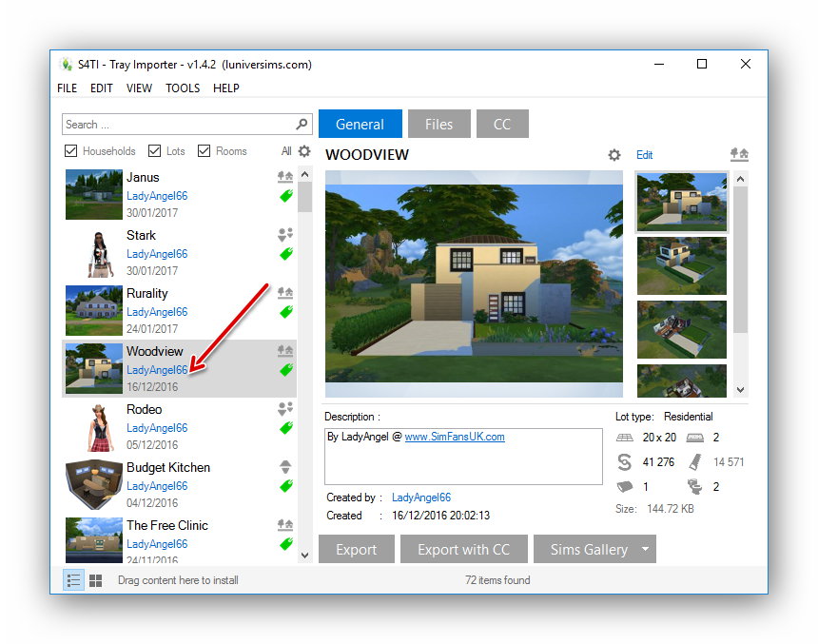Click green tag icon for Rodeo
Screen dimensions: 818x644
[286, 428]
